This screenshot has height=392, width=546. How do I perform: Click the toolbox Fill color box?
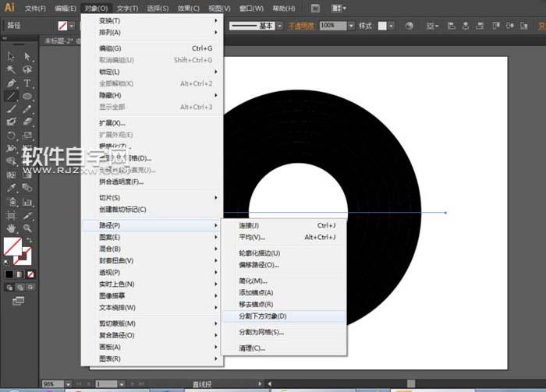tap(11, 245)
